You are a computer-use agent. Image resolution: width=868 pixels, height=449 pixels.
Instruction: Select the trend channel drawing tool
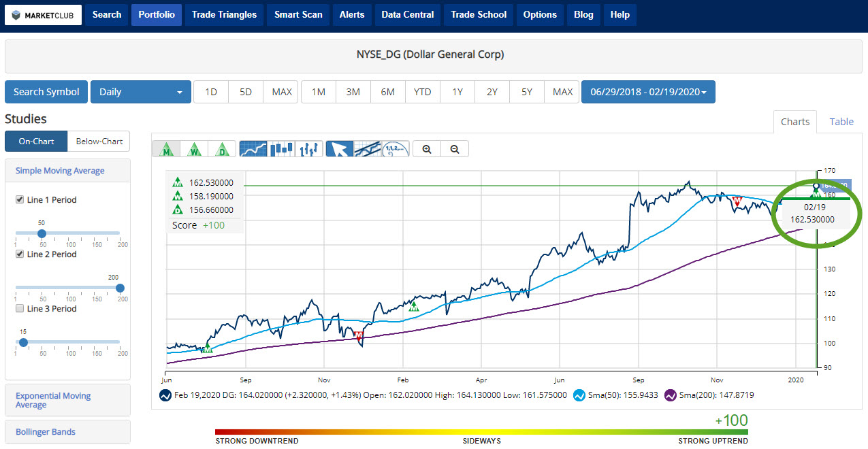(367, 149)
